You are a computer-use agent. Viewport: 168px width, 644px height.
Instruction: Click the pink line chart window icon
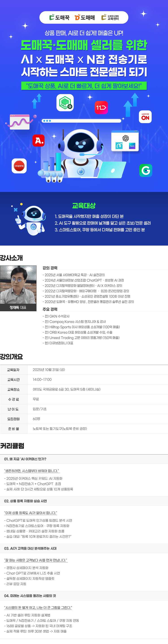click(19, 122)
